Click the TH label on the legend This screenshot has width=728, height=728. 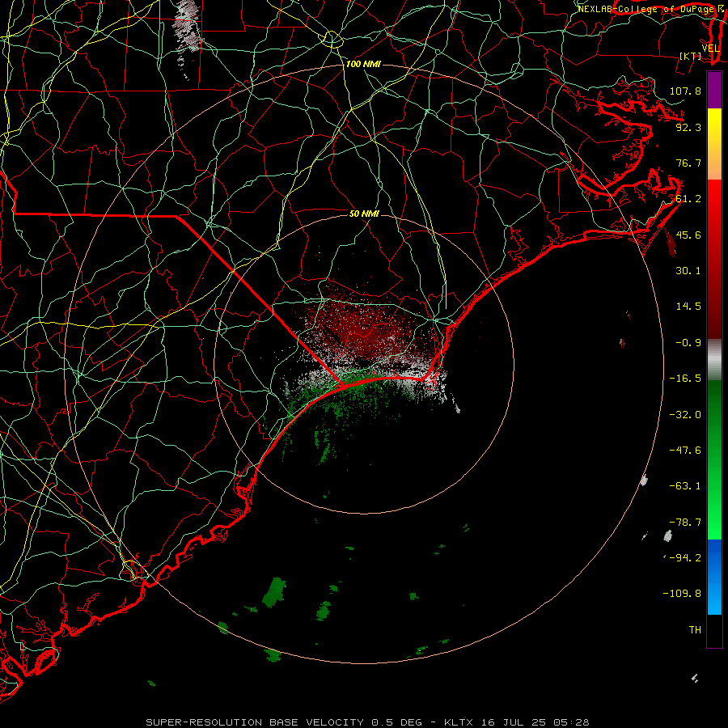click(x=695, y=630)
